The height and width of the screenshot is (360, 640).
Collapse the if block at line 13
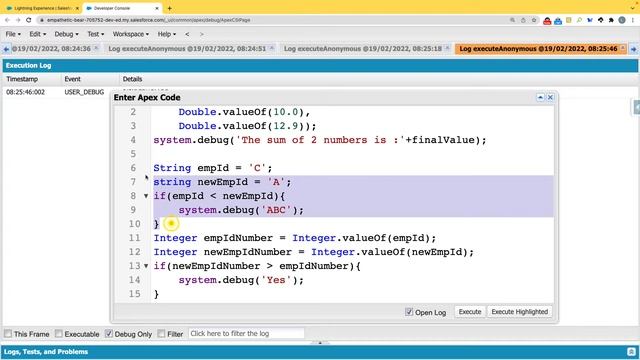146,266
